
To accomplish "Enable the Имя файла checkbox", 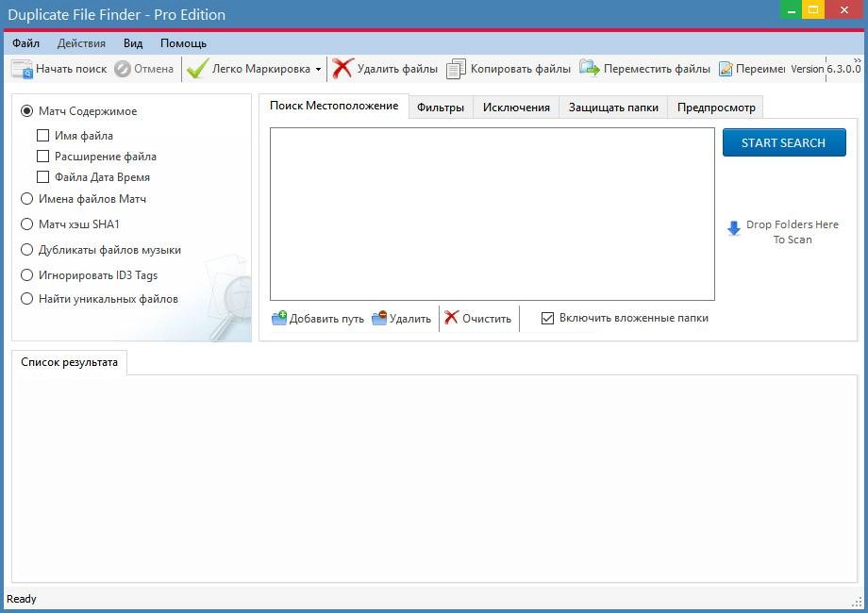I will coord(42,136).
